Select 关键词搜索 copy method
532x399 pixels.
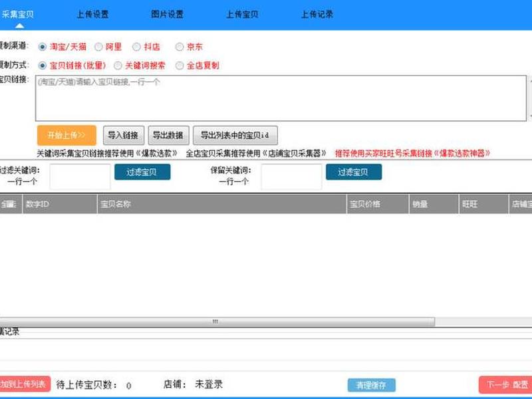pos(118,65)
